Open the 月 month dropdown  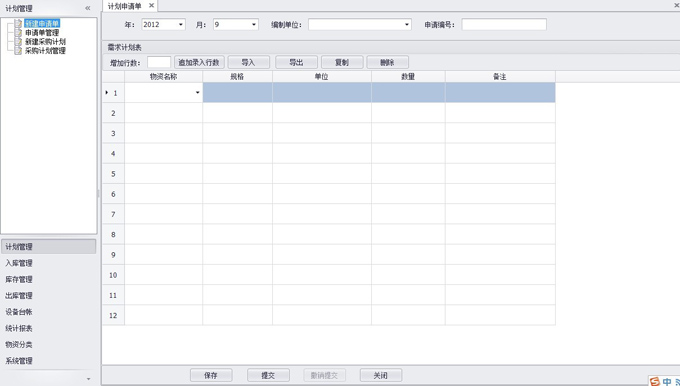click(254, 25)
